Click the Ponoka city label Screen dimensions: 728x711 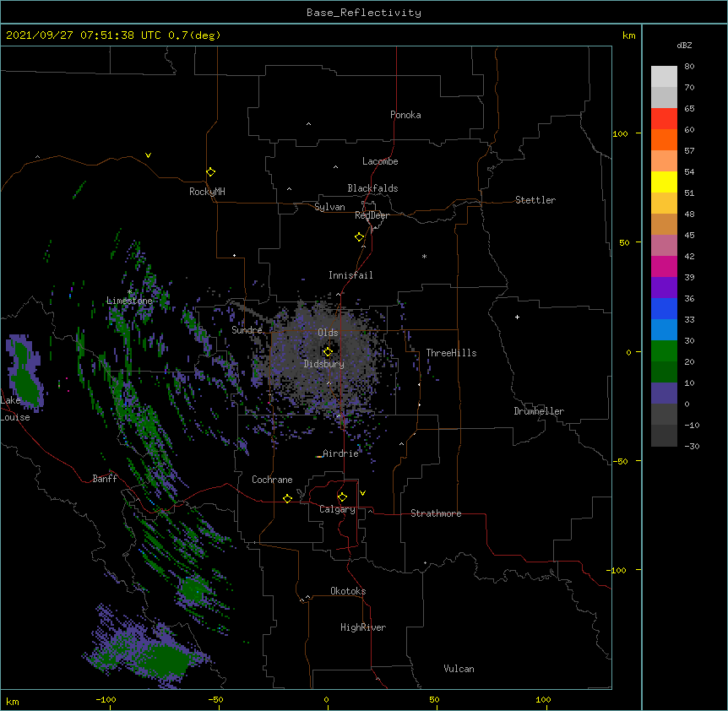pyautogui.click(x=405, y=115)
